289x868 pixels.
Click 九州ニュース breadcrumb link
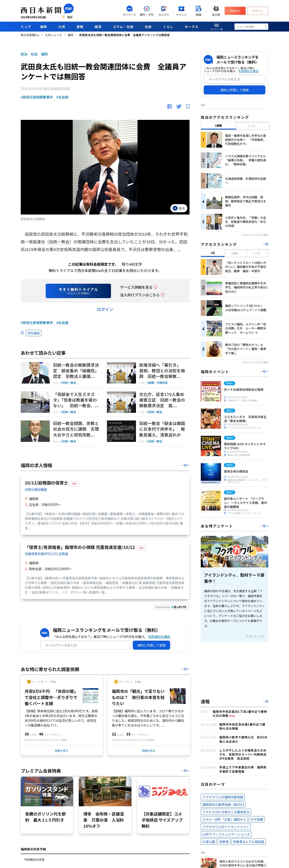click(53, 35)
